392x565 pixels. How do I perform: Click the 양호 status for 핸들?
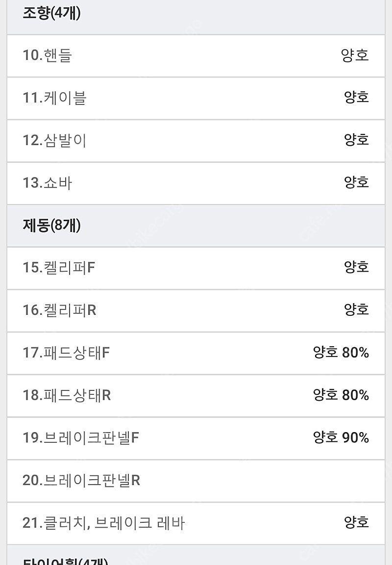(355, 55)
